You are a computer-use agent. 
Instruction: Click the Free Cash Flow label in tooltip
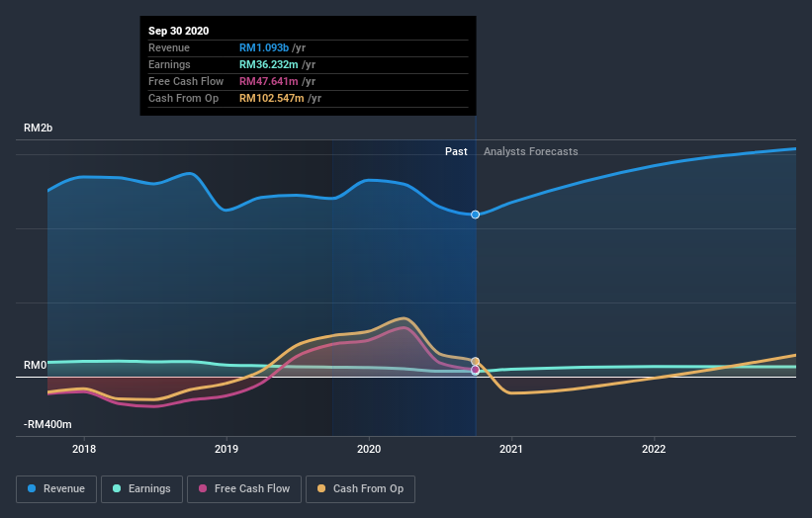click(186, 81)
